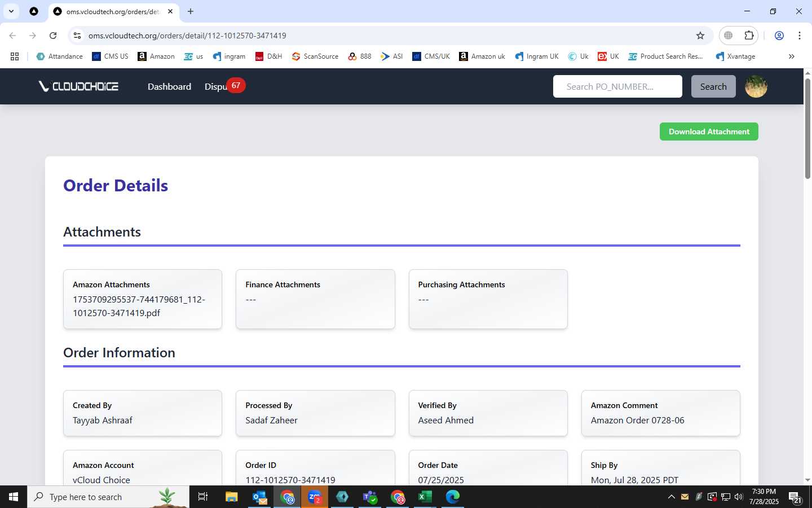The height and width of the screenshot is (508, 812).
Task: Open the notification center icon
Action: [795, 497]
